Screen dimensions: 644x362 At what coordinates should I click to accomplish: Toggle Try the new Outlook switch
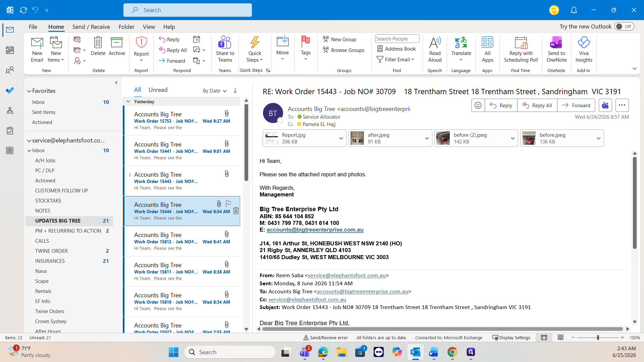(x=624, y=26)
